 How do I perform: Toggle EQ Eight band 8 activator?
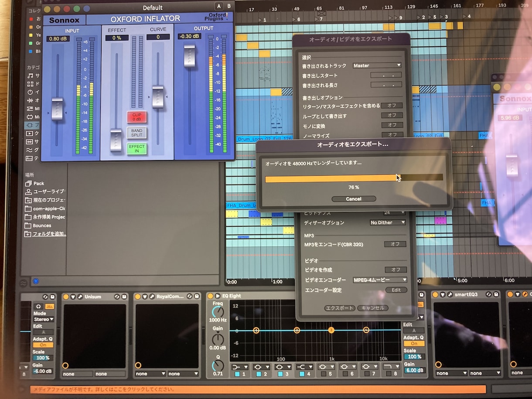pos(389,373)
